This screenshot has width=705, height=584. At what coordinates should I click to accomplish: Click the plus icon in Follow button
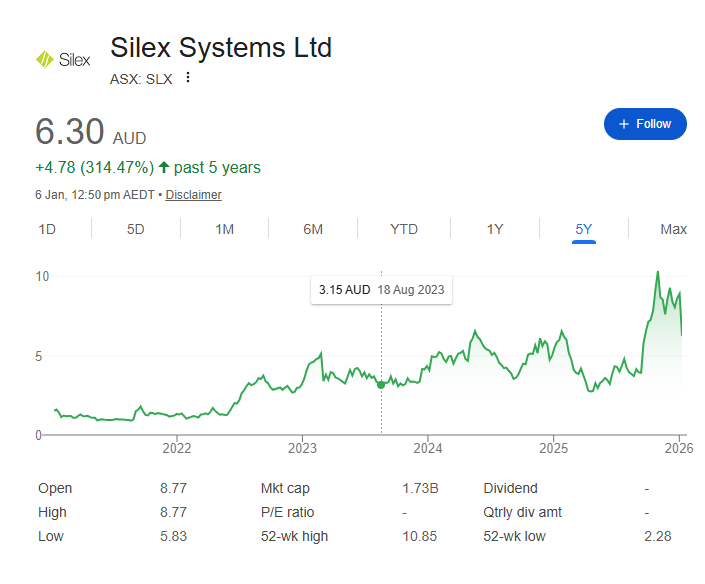tap(624, 124)
